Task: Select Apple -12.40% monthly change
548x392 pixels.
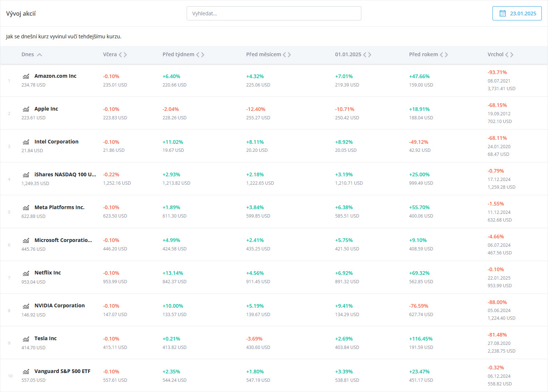Action: (256, 109)
